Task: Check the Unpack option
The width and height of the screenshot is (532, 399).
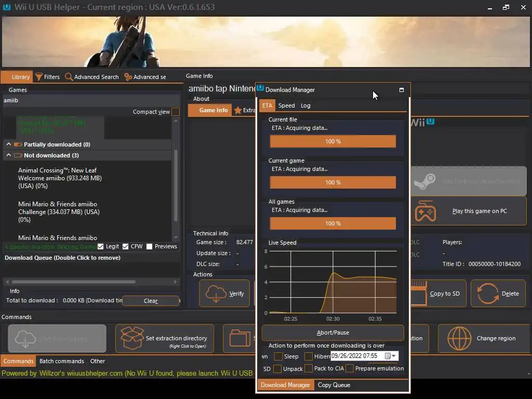Action: (x=277, y=368)
